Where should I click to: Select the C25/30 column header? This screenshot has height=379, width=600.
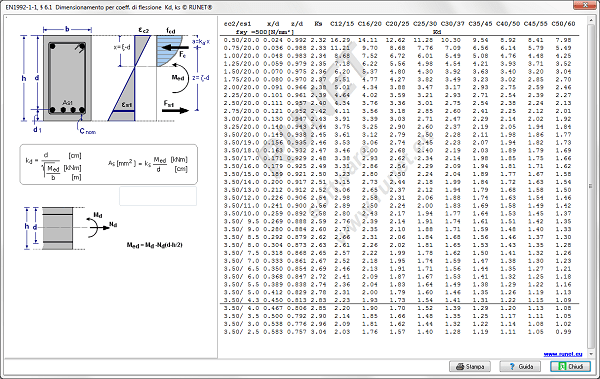[425, 24]
